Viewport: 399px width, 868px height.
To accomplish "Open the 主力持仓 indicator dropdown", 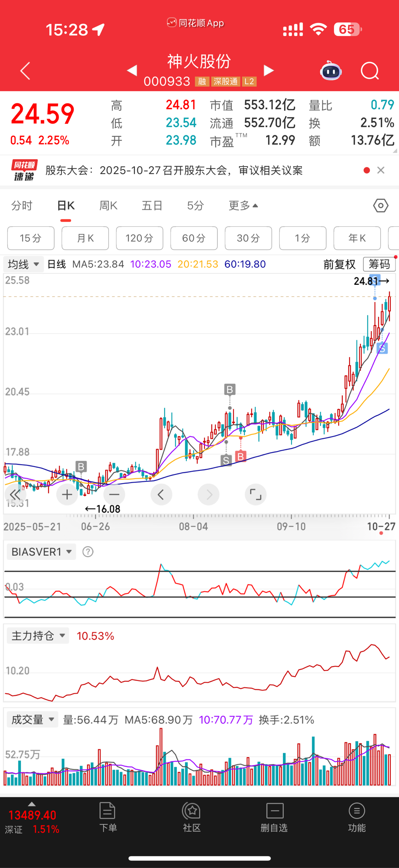I will [38, 636].
